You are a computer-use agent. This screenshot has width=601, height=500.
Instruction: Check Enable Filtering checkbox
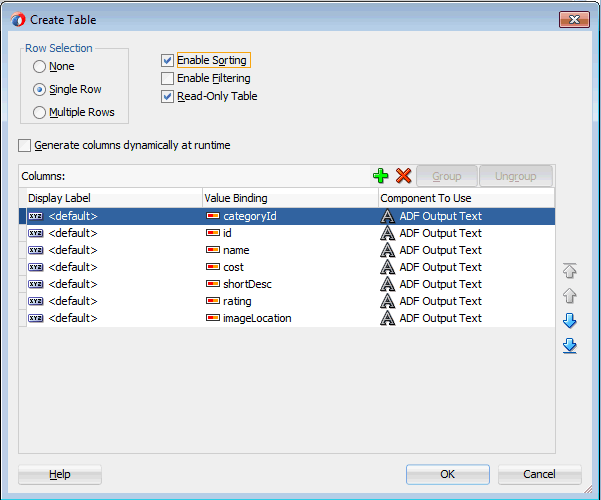point(167,78)
